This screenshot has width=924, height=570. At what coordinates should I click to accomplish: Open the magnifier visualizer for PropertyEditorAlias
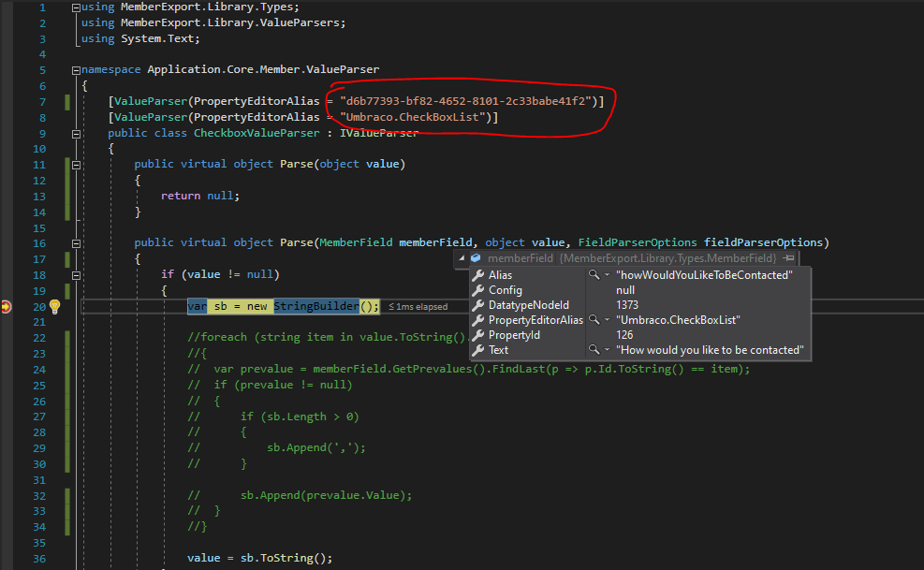click(594, 320)
